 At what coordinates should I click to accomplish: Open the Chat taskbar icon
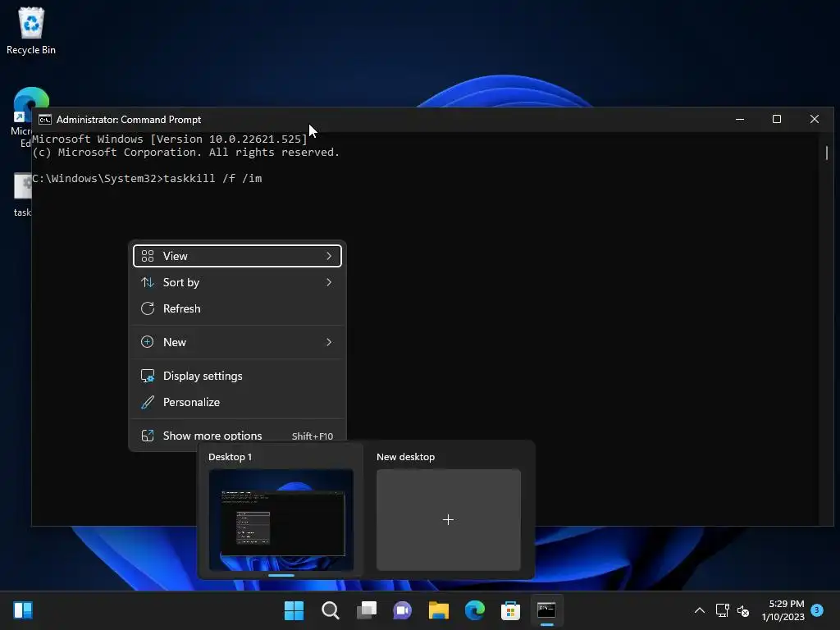[402, 610]
